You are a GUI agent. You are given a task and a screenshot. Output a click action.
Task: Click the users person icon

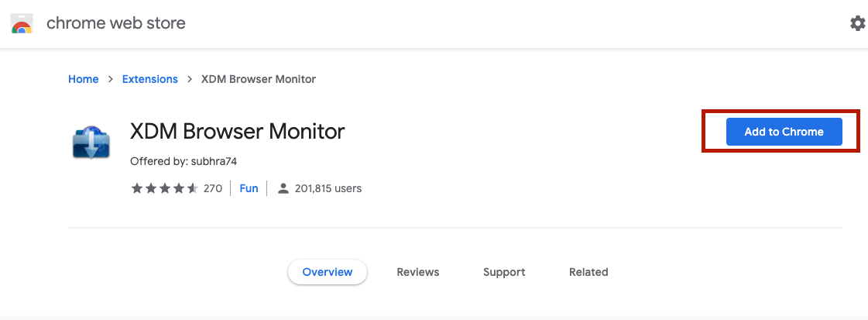[283, 188]
